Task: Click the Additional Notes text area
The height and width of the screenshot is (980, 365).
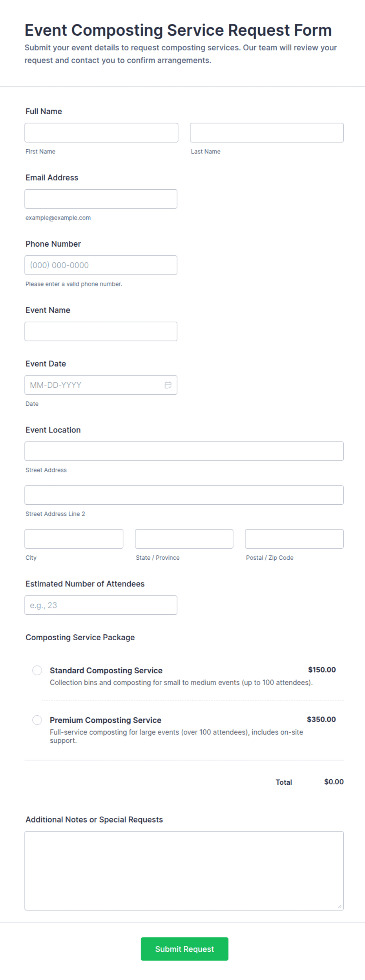Action: point(184,870)
